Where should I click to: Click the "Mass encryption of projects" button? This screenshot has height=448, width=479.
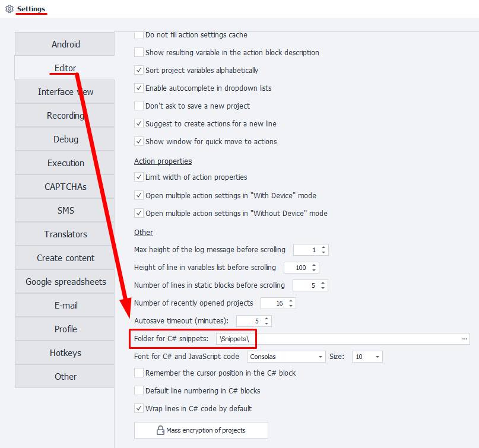[x=201, y=430]
